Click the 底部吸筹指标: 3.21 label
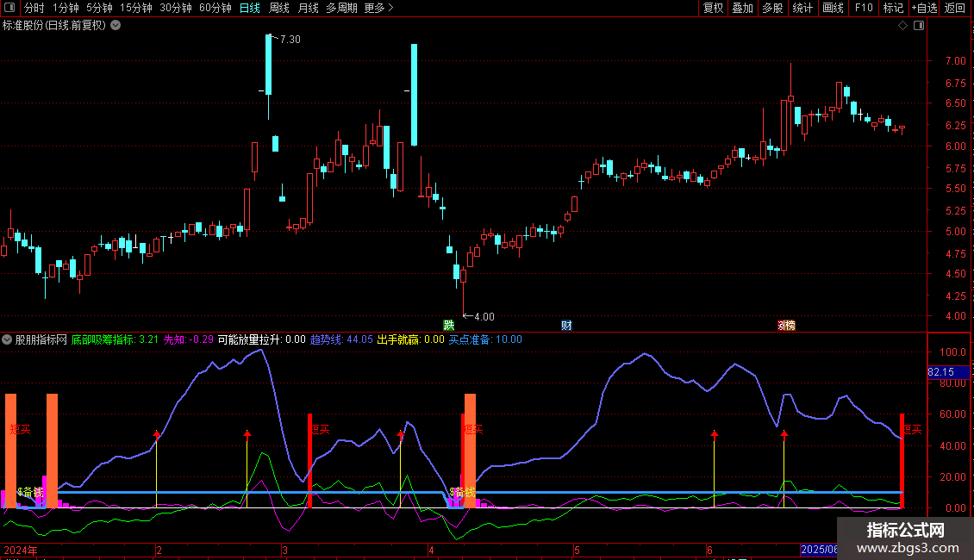This screenshot has height=560, width=974. pyautogui.click(x=115, y=339)
